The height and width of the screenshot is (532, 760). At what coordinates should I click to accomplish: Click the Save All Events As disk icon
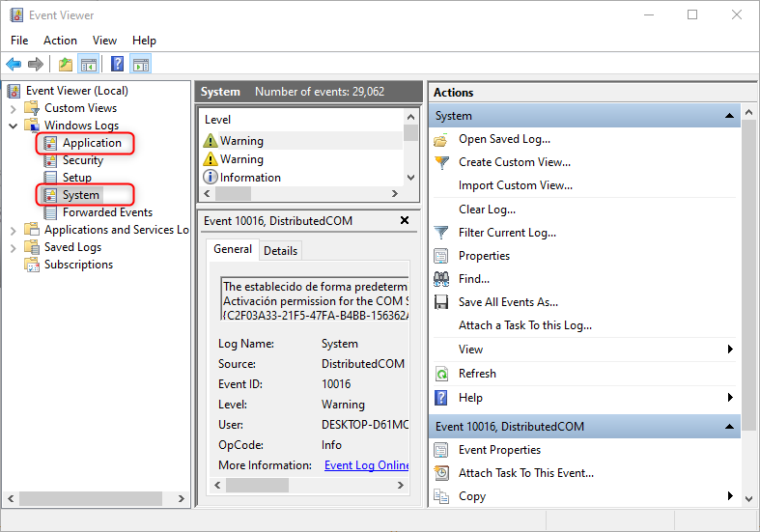(441, 302)
